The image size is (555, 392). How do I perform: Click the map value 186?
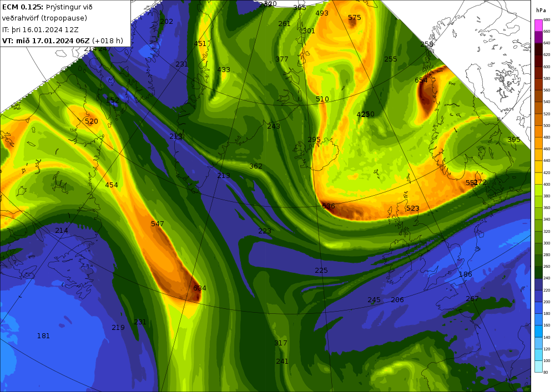tap(466, 274)
